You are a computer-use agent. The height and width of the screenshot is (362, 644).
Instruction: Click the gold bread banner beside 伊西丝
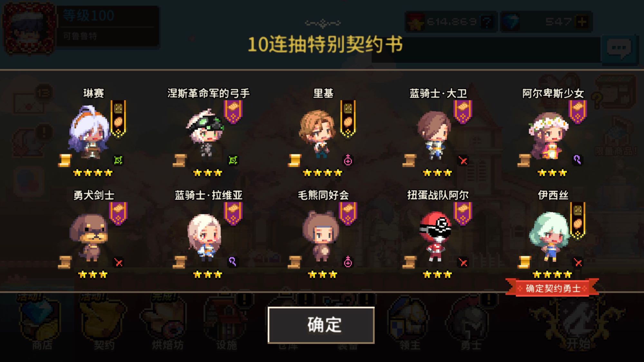point(578,221)
